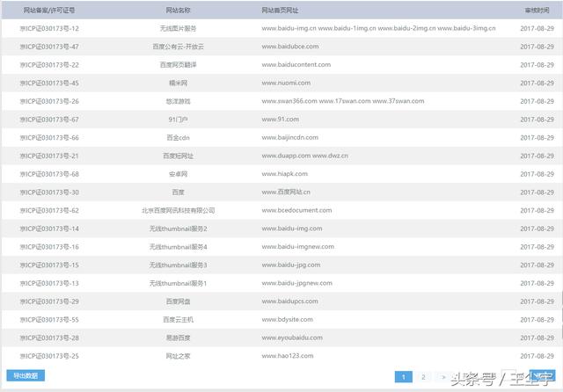
Task: Click the URL www.91.com
Action: 281,119
